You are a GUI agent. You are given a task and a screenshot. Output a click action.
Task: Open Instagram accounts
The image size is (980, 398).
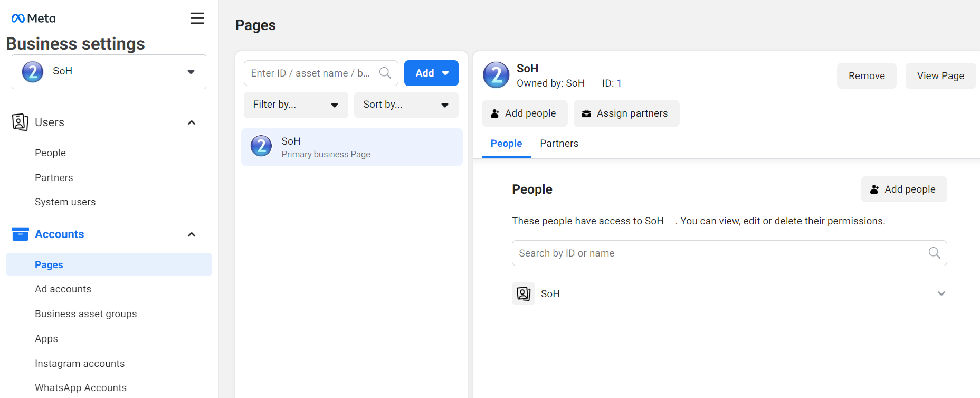[x=80, y=363]
